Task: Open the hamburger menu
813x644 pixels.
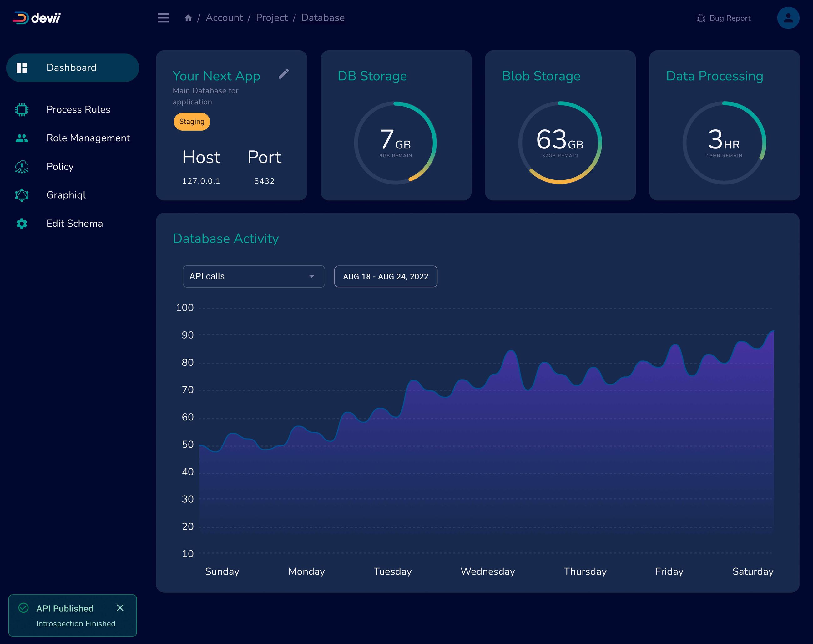Action: click(163, 18)
